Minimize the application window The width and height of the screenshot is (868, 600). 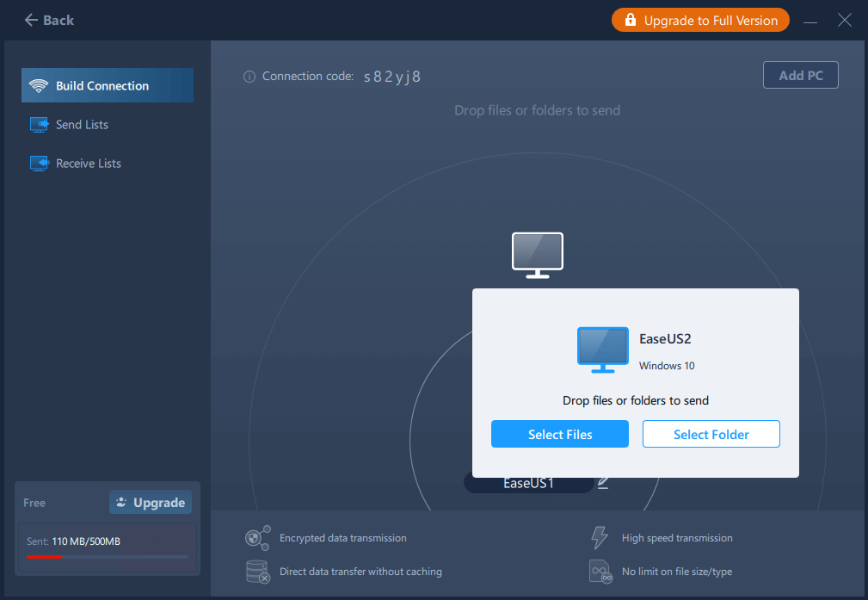point(810,21)
